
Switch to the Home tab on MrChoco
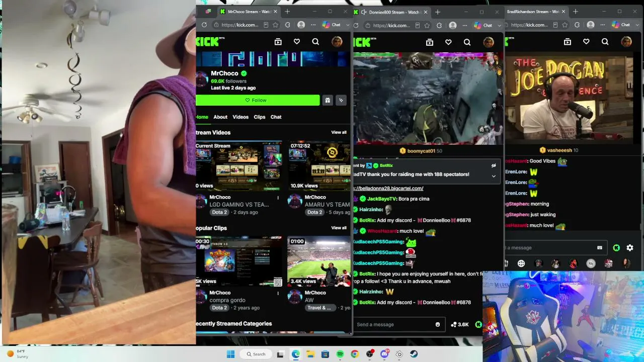click(202, 117)
